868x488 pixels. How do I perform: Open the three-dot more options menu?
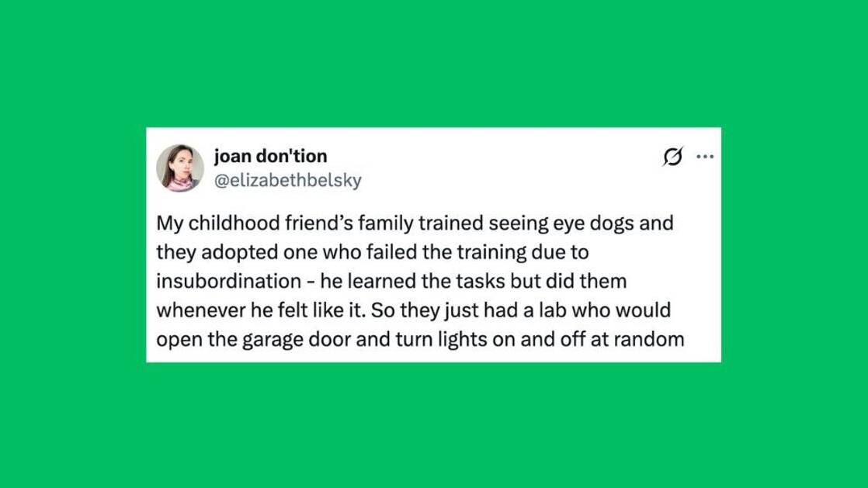[704, 157]
